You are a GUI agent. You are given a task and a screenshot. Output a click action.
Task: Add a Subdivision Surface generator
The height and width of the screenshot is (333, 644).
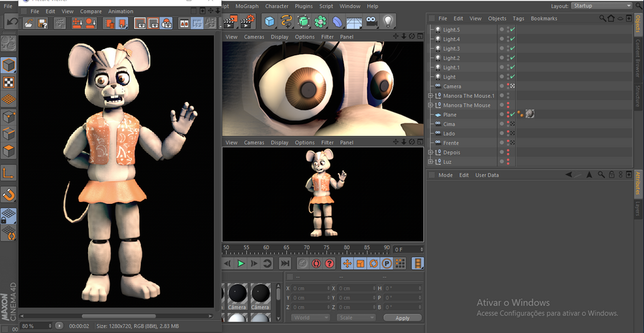[x=303, y=21]
